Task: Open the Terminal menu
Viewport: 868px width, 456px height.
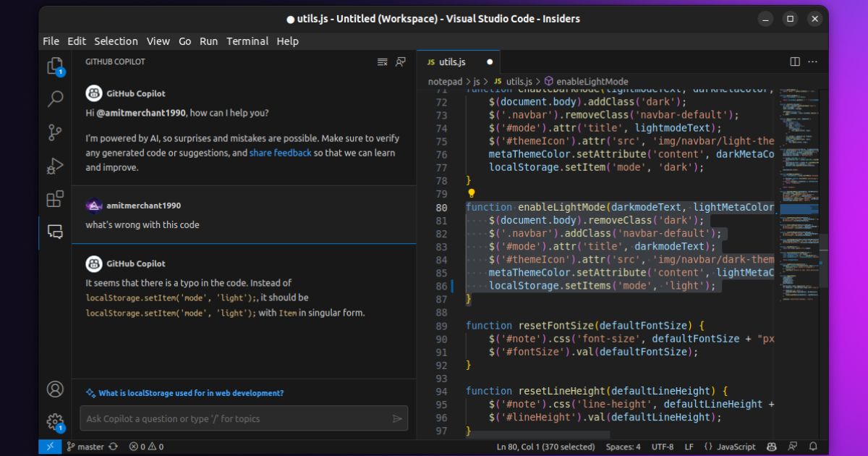Action: coord(247,41)
